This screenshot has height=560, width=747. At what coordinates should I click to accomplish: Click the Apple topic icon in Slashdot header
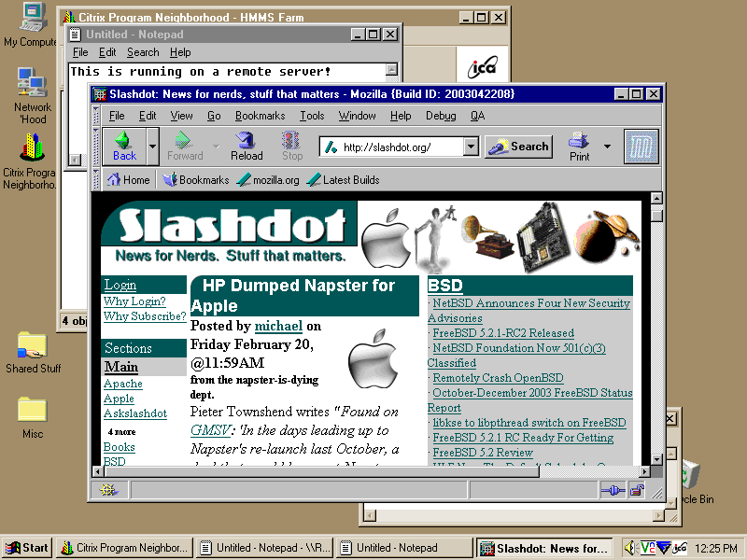coord(386,238)
